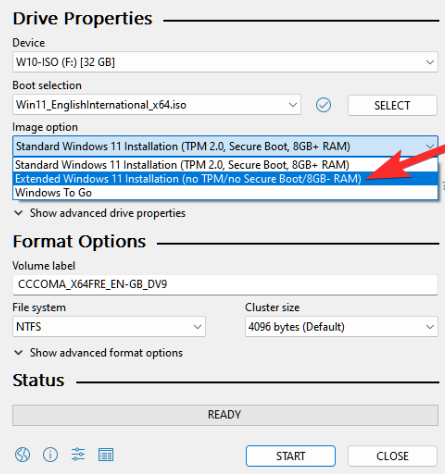
Task: Open the About info icon
Action: click(50, 455)
